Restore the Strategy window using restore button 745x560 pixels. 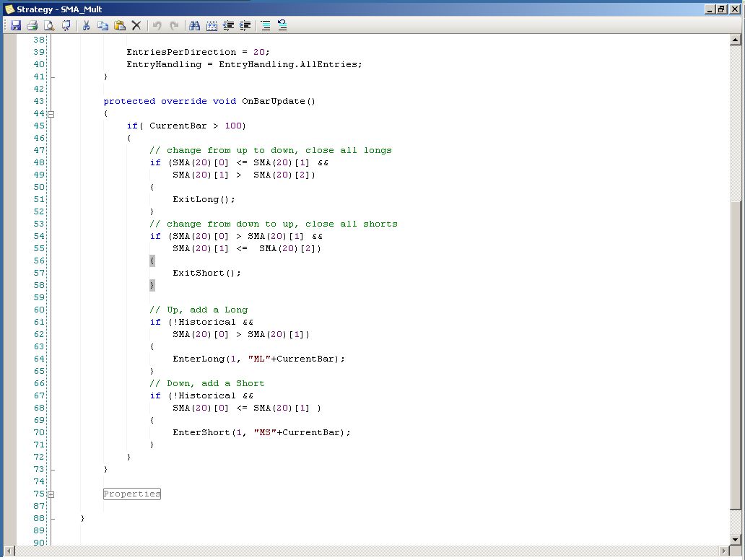[722, 9]
